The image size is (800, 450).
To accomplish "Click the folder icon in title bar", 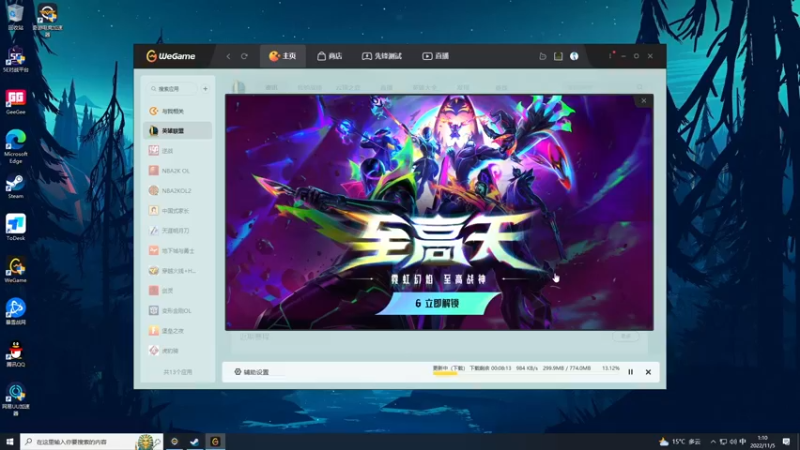I will pos(542,56).
